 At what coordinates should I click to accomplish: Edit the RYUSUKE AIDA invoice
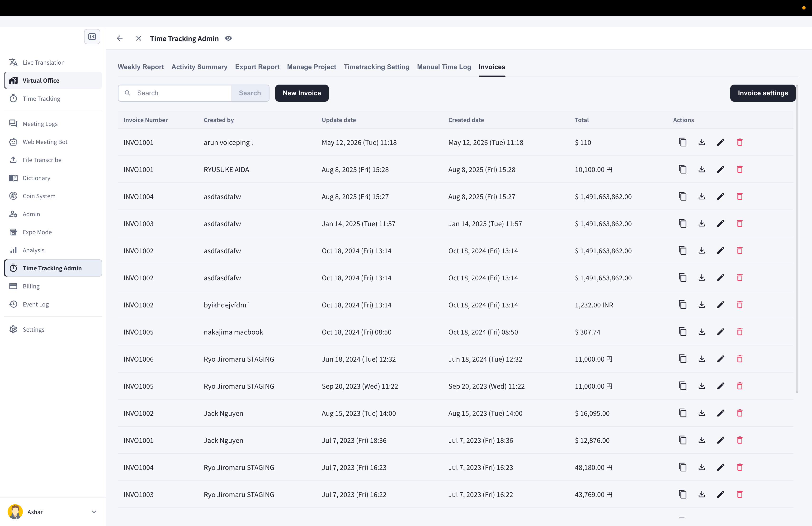721,169
